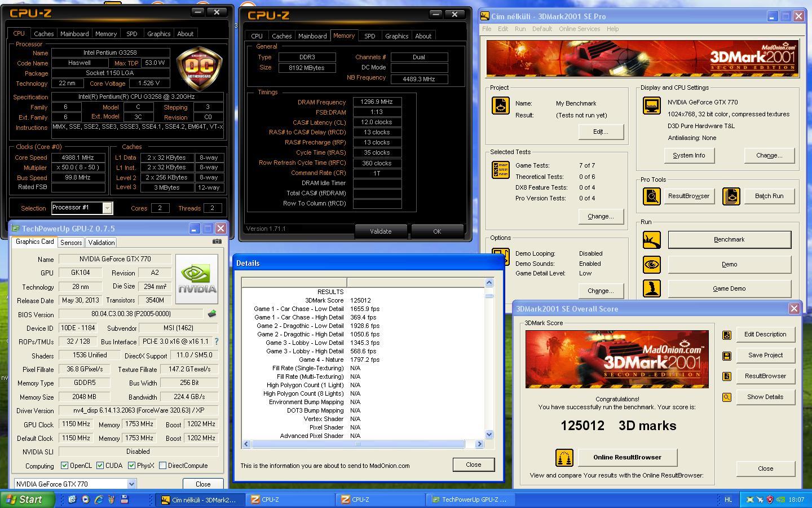Click the Close button in Details dialog
The image size is (812, 508).
click(473, 465)
